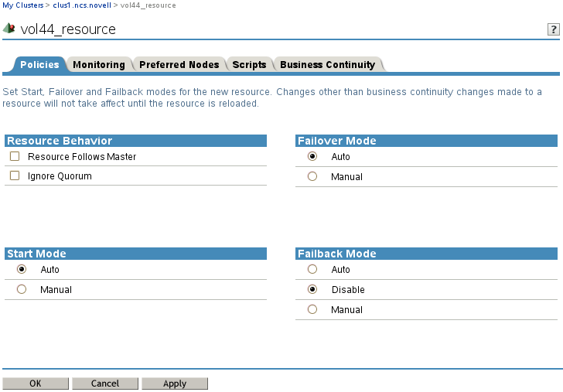
Task: Open the Monitoring tab
Action: [98, 65]
